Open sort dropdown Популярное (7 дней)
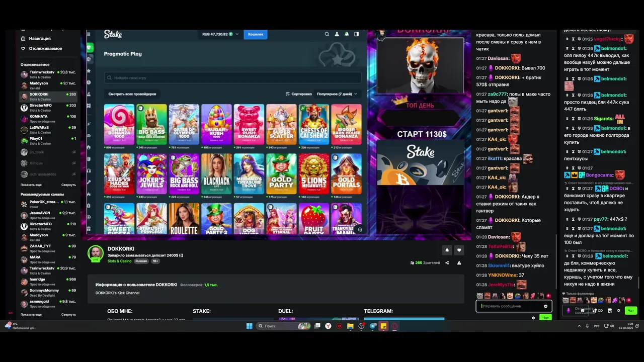 pyautogui.click(x=337, y=94)
